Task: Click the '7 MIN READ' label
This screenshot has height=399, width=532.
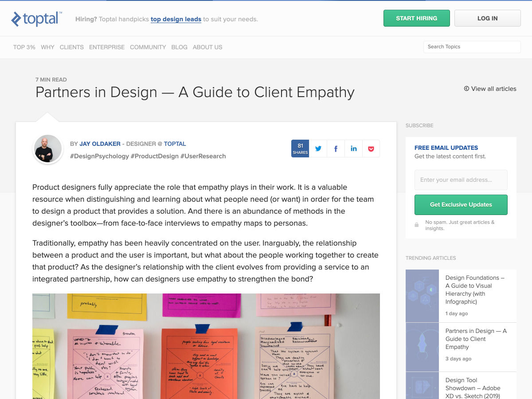Action: tap(51, 80)
